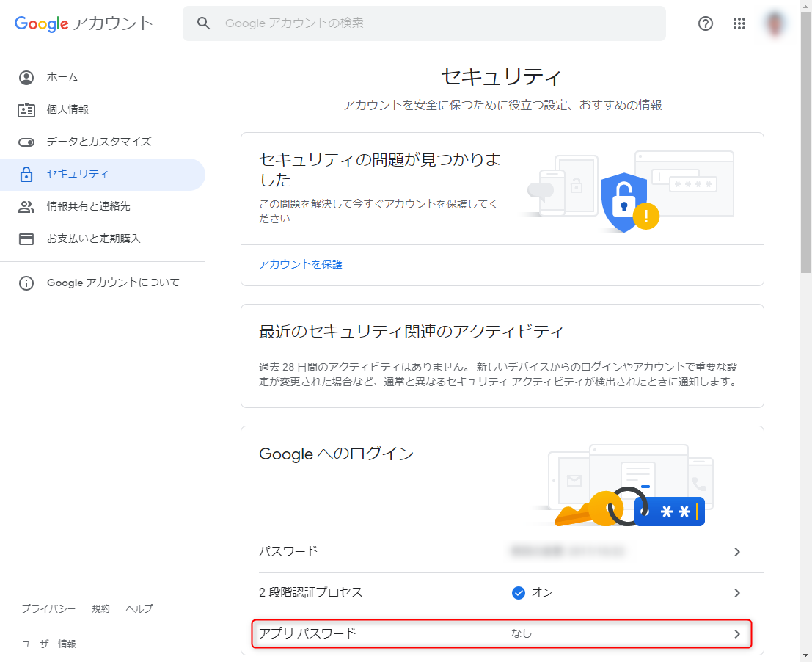Open the プライバシー footer link
This screenshot has height=662, width=812.
(48, 608)
